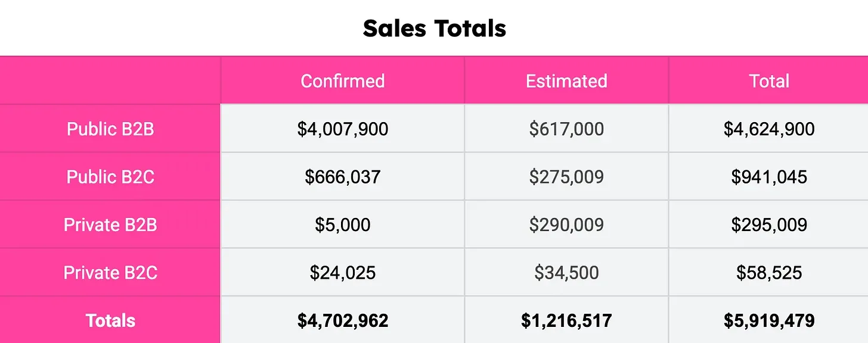Viewport: 868px width, 343px height.
Task: Click the Private B2C row label
Action: [x=110, y=273]
